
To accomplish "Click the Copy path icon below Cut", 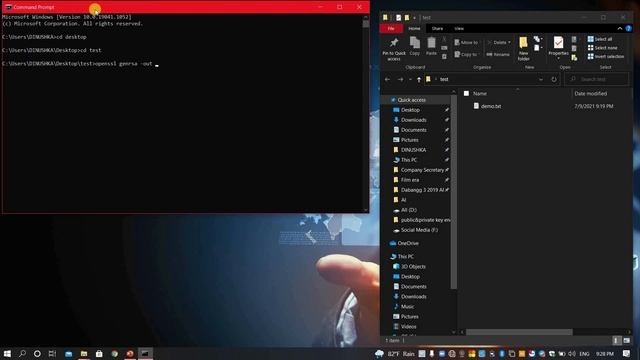I will 444,48.
